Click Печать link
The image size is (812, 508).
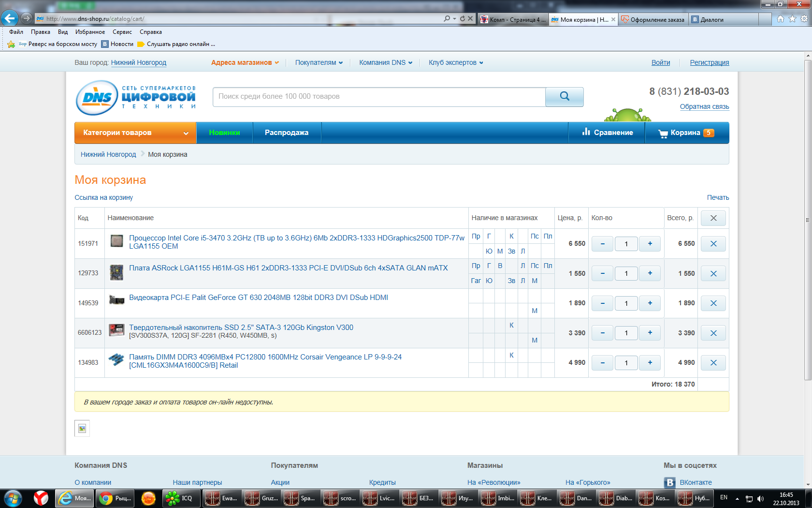[718, 198]
